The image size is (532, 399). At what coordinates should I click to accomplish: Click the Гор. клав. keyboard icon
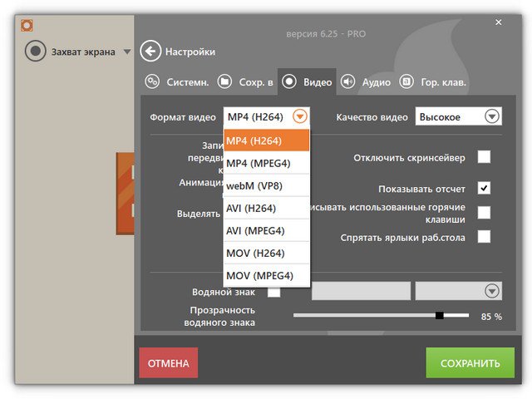pyautogui.click(x=406, y=81)
